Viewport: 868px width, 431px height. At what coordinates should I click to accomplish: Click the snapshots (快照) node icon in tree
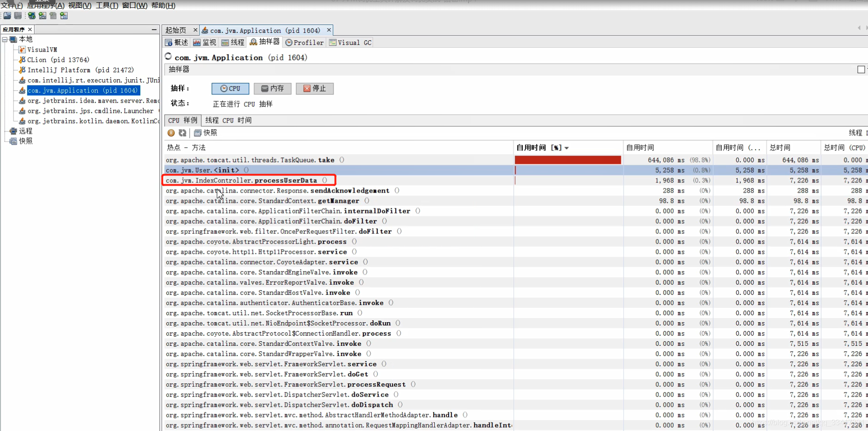click(x=13, y=141)
